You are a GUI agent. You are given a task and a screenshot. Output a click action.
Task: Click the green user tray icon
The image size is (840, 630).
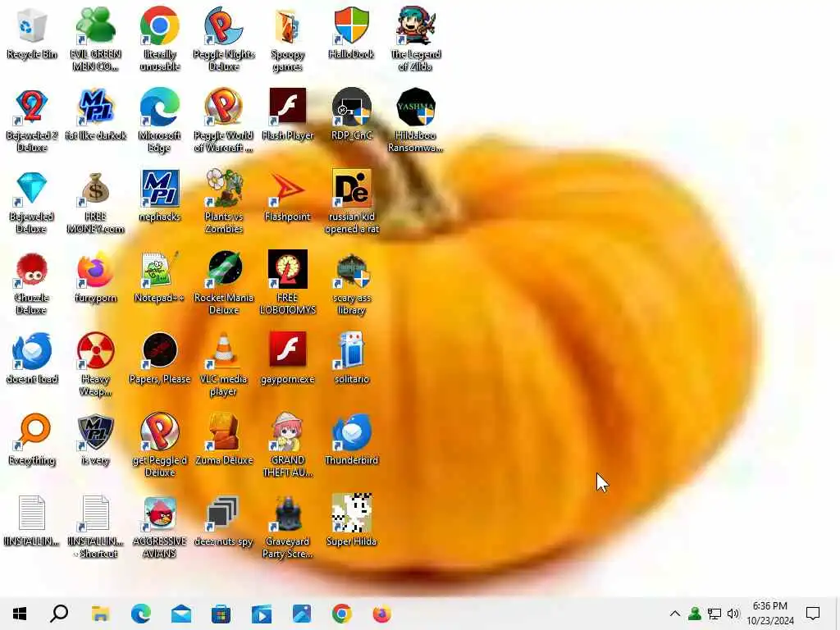pyautogui.click(x=695, y=614)
